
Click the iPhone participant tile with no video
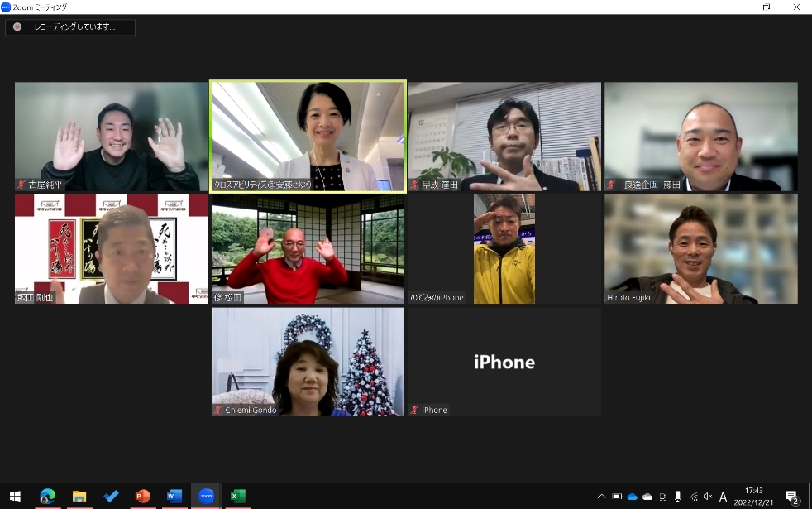(x=504, y=362)
